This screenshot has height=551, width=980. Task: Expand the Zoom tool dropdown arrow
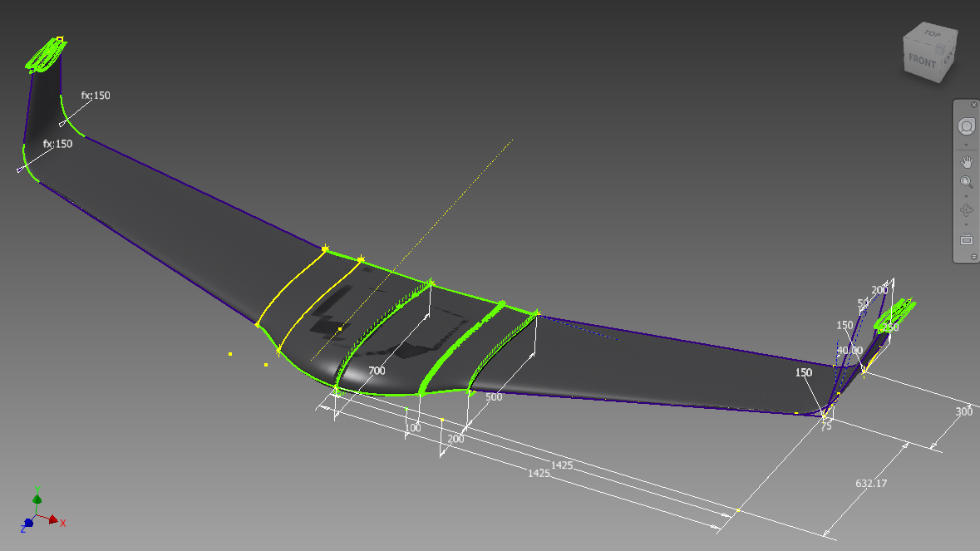click(x=966, y=196)
